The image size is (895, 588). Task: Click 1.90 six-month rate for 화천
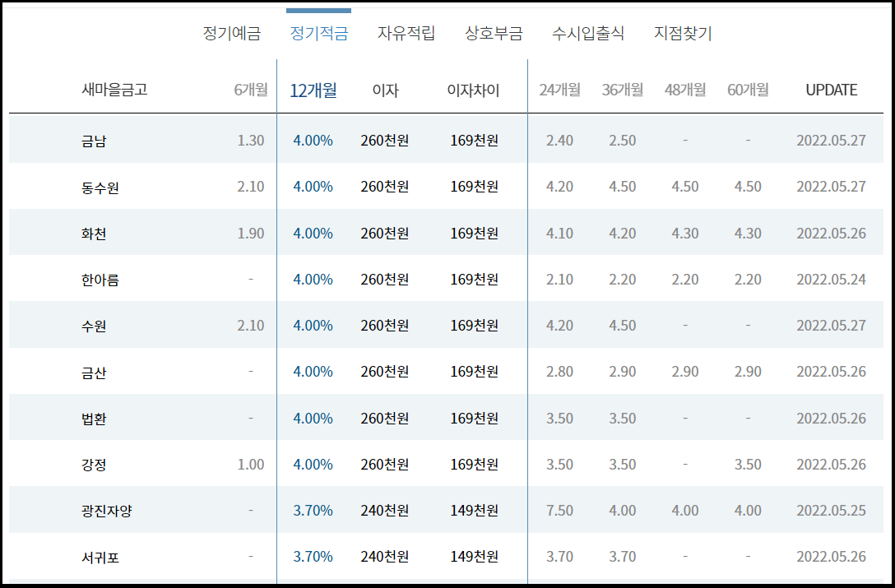(251, 233)
